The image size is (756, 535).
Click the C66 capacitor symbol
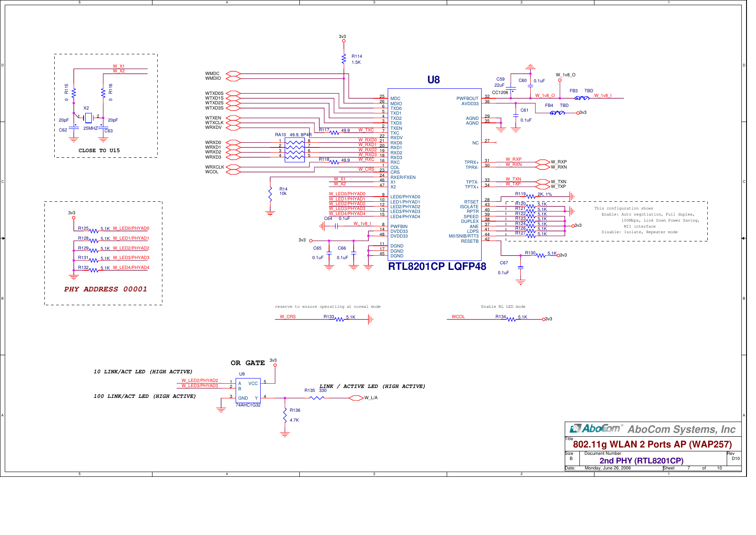pos(354,253)
